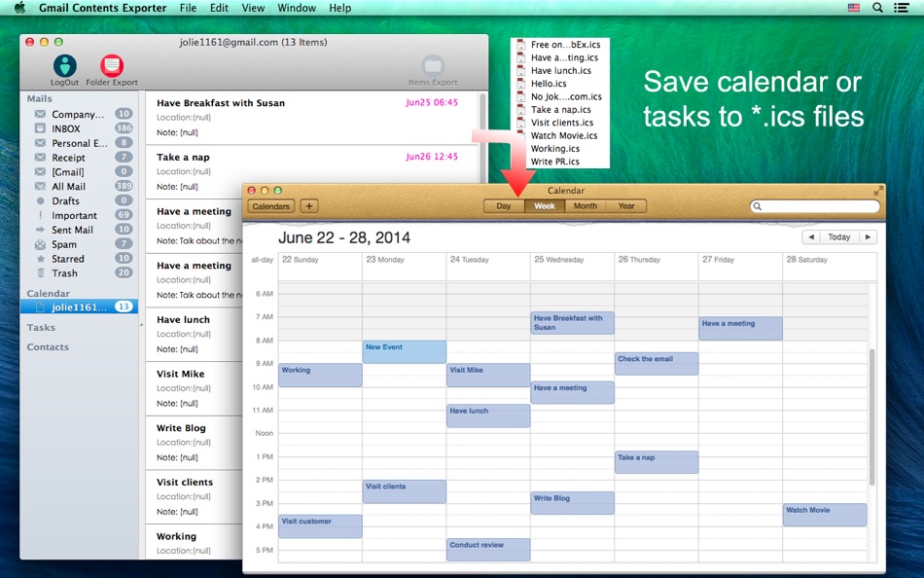Expand the Tasks section

pyautogui.click(x=41, y=327)
